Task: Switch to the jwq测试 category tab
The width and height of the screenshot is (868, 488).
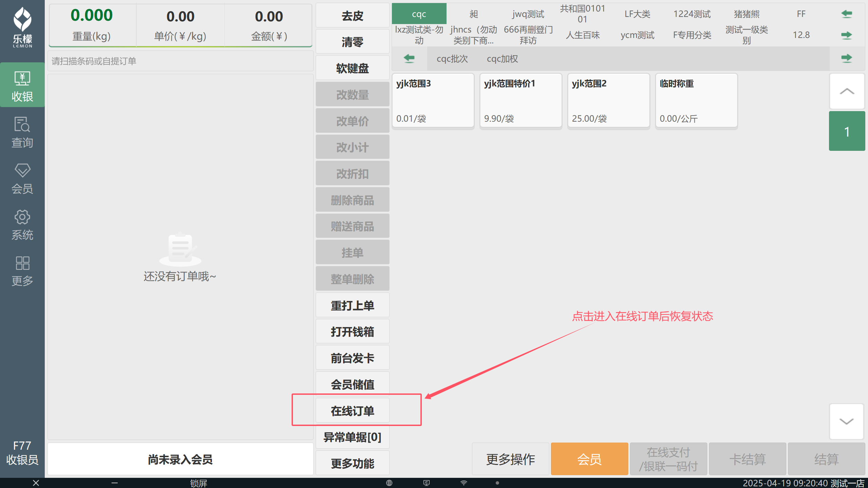Action: tap(528, 14)
